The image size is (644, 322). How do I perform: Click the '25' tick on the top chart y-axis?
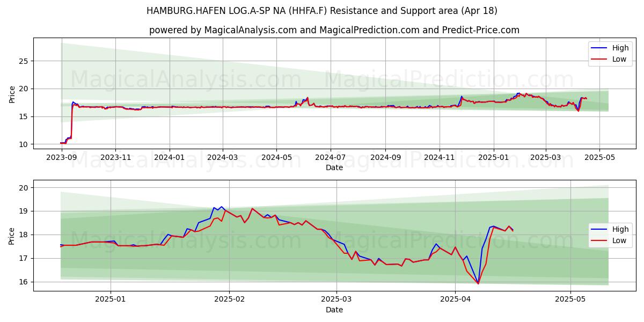click(24, 61)
